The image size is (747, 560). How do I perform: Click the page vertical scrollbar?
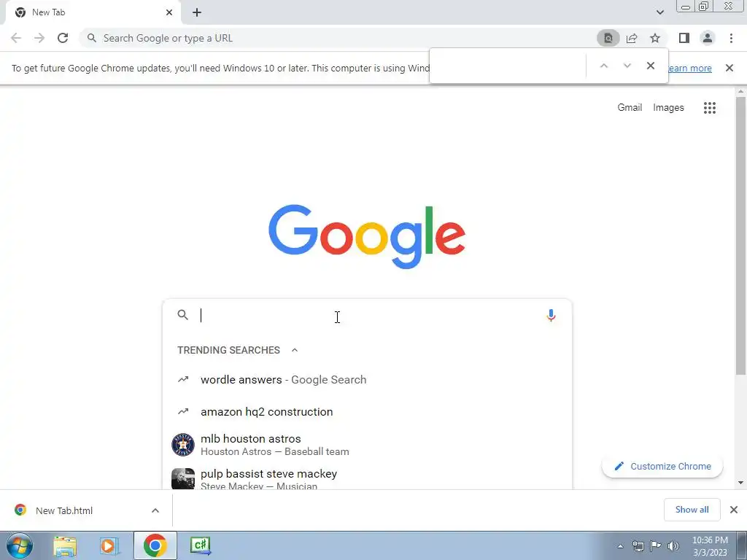point(740,236)
